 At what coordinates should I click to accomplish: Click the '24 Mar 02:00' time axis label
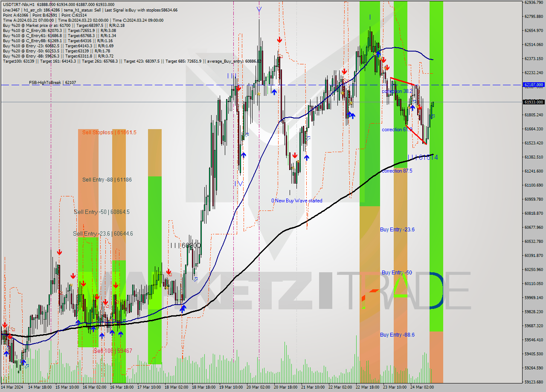click(422, 387)
